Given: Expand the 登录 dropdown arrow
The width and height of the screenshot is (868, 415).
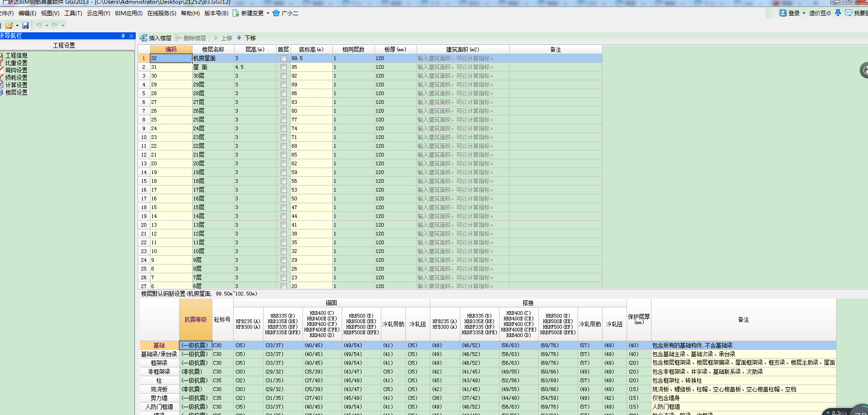Looking at the screenshot, I should 804,13.
